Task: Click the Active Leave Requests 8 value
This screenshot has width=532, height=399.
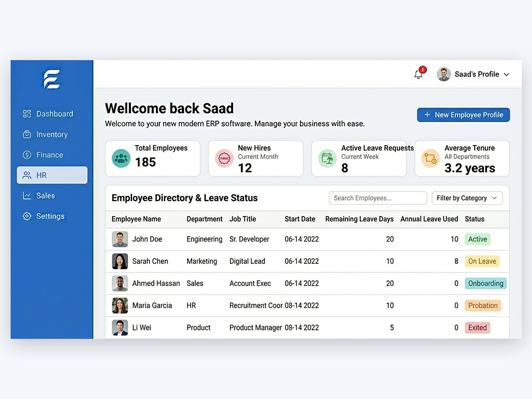Action: coord(345,168)
